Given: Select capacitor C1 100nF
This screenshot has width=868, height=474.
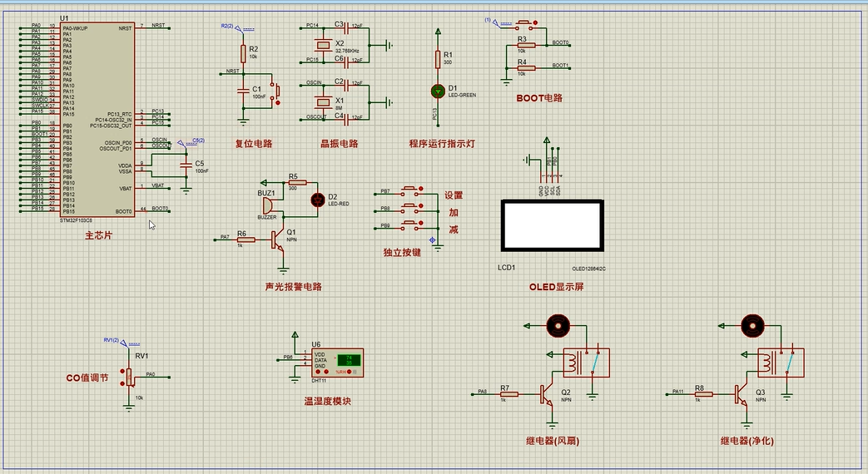Looking at the screenshot, I should click(243, 91).
